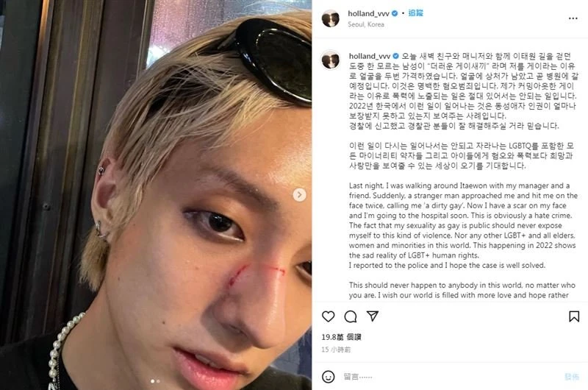588x390 pixels.
Task: View the 19.8萬 likes list
Action: tap(341, 337)
